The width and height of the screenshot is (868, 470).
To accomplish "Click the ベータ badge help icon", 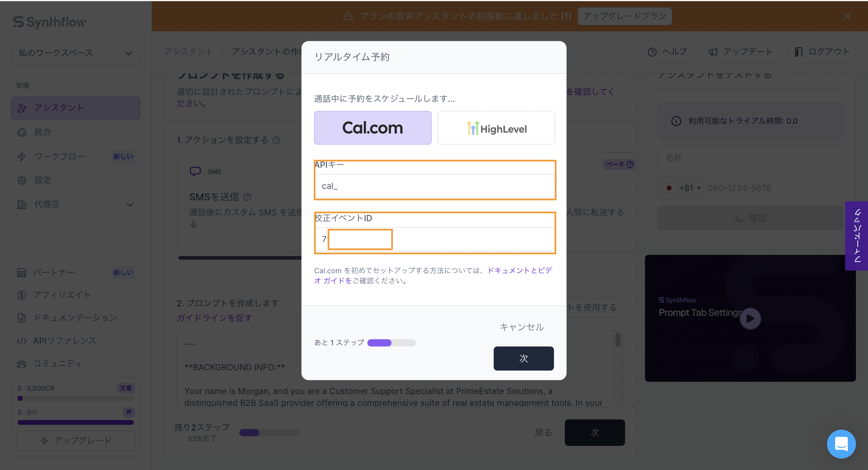I will click(630, 164).
